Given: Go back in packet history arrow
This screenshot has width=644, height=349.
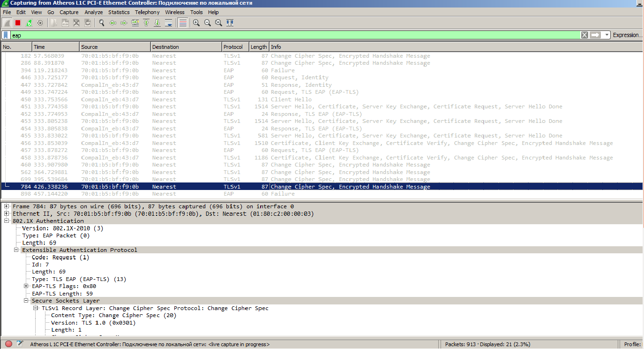Looking at the screenshot, I should click(x=112, y=23).
